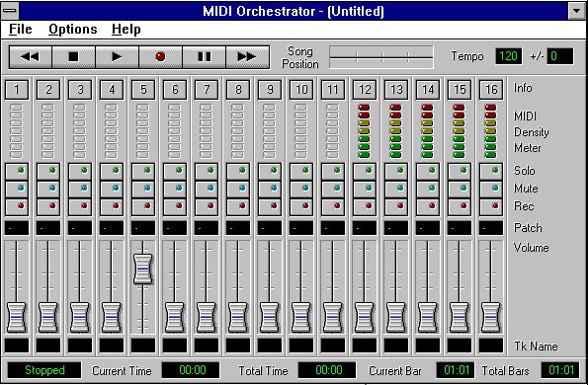
Task: Start playback with the play button
Action: 117,57
